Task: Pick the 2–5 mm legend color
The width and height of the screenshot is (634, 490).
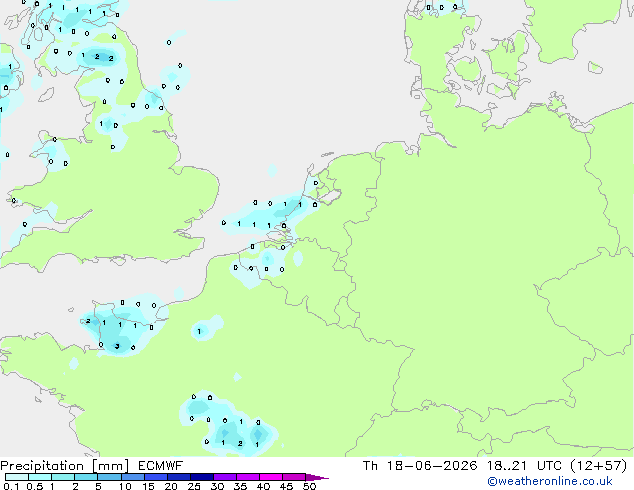Action: [86, 477]
